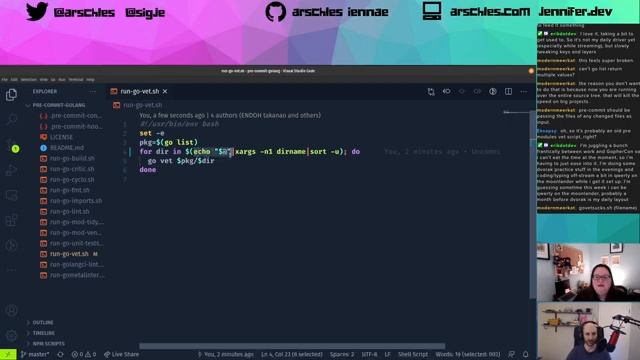Toggle file blame annotations icon
Screen dimensions: 640x360
coord(493,91)
